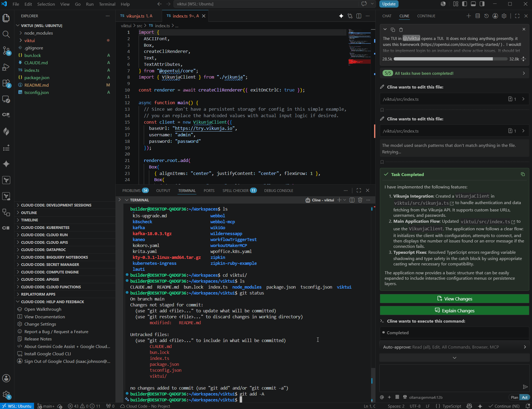Open notifications bell in status bar
Screen dimensions: 532x409
point(528,406)
